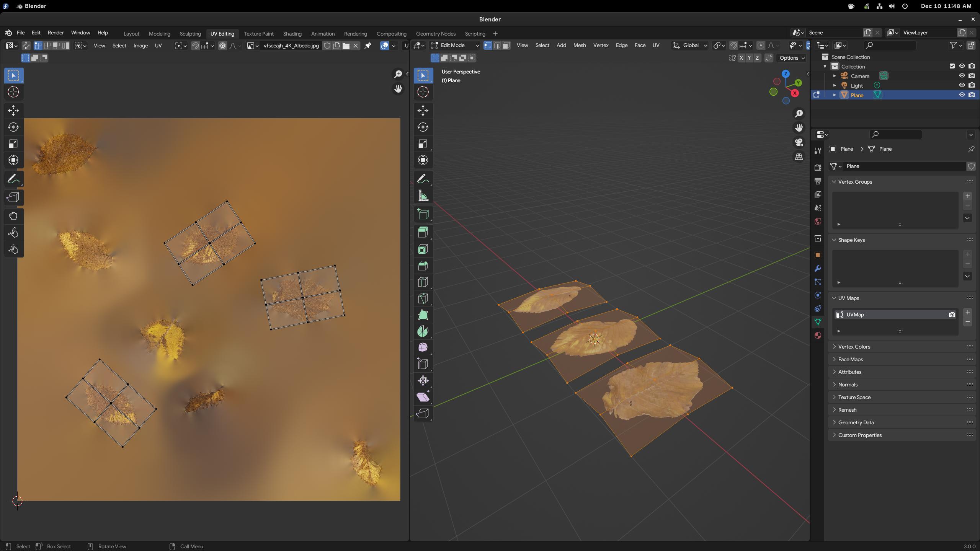Select the Measure tool in the 3D viewport
The width and height of the screenshot is (980, 551).
coord(423,196)
